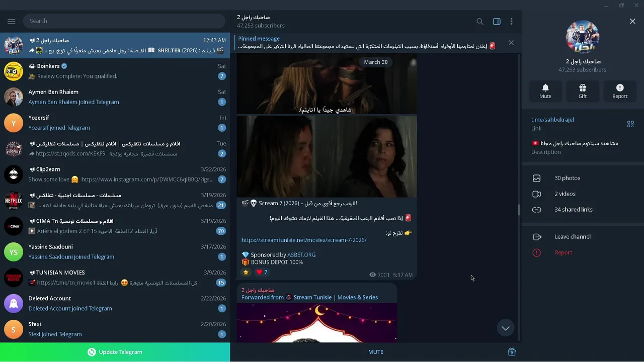
Task: Click unread badge 70 on CIMA Tn
Action: [x=220, y=231]
